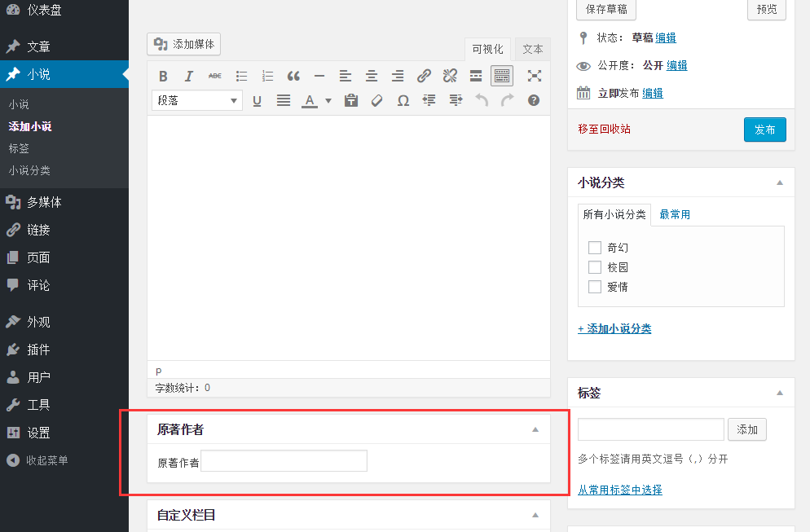Click the insert link icon

click(424, 76)
